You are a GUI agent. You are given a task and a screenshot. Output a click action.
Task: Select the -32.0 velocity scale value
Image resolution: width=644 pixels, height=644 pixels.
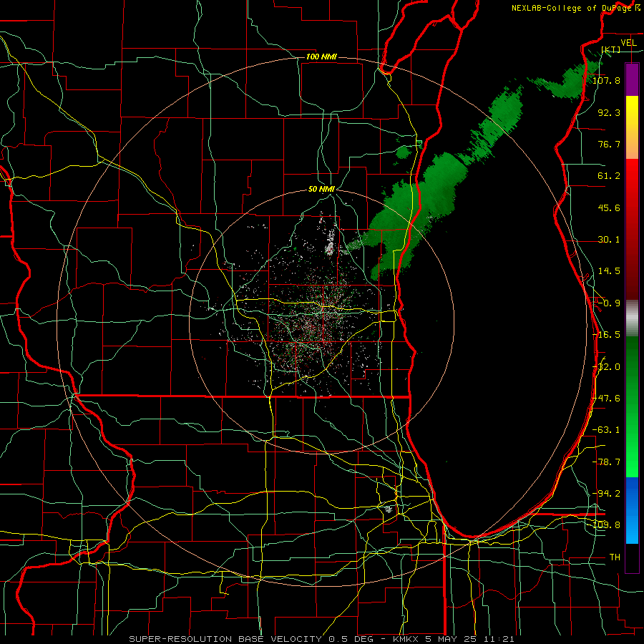tap(606, 367)
